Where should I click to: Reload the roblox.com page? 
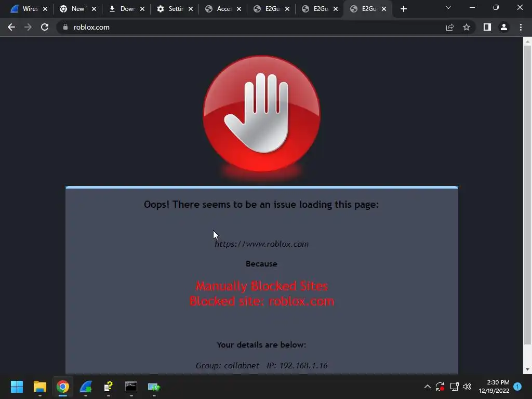pyautogui.click(x=45, y=27)
